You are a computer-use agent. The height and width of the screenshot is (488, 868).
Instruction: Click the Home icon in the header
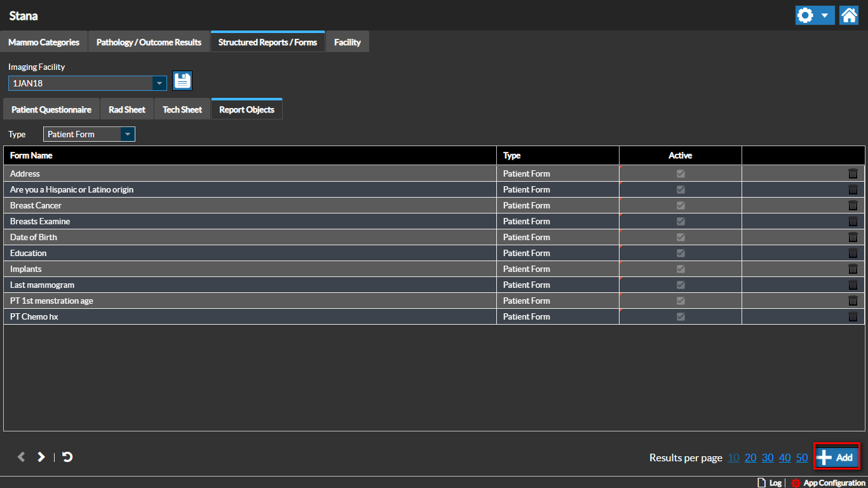pyautogui.click(x=849, y=15)
